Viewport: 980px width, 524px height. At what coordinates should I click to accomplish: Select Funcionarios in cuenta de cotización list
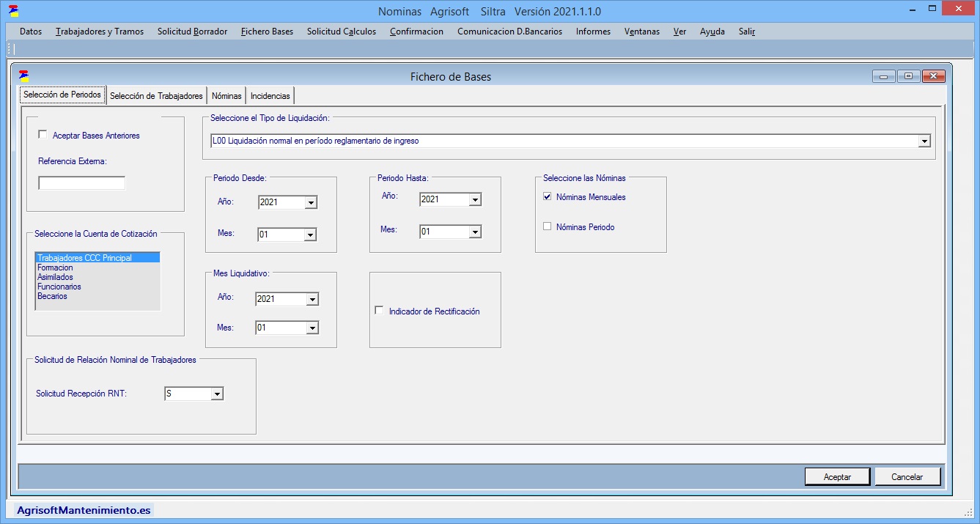[59, 287]
